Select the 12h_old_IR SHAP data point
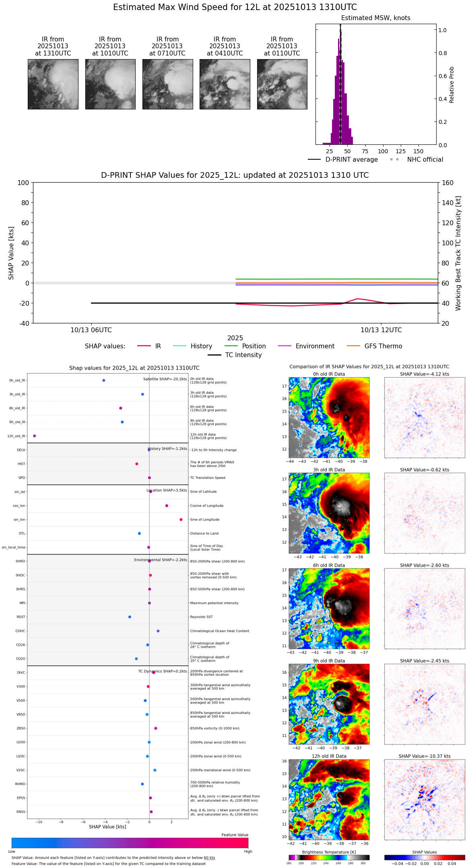 35,436
